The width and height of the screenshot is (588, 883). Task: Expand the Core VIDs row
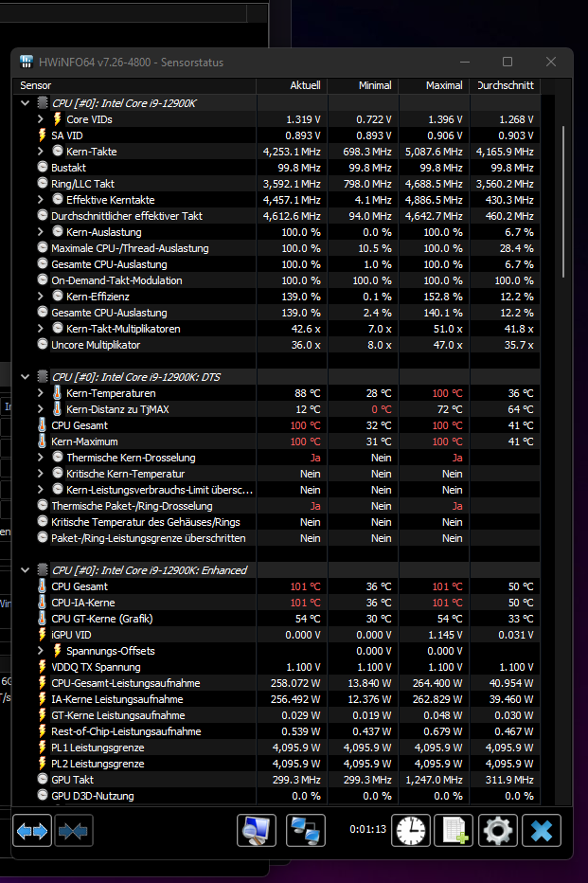41,119
